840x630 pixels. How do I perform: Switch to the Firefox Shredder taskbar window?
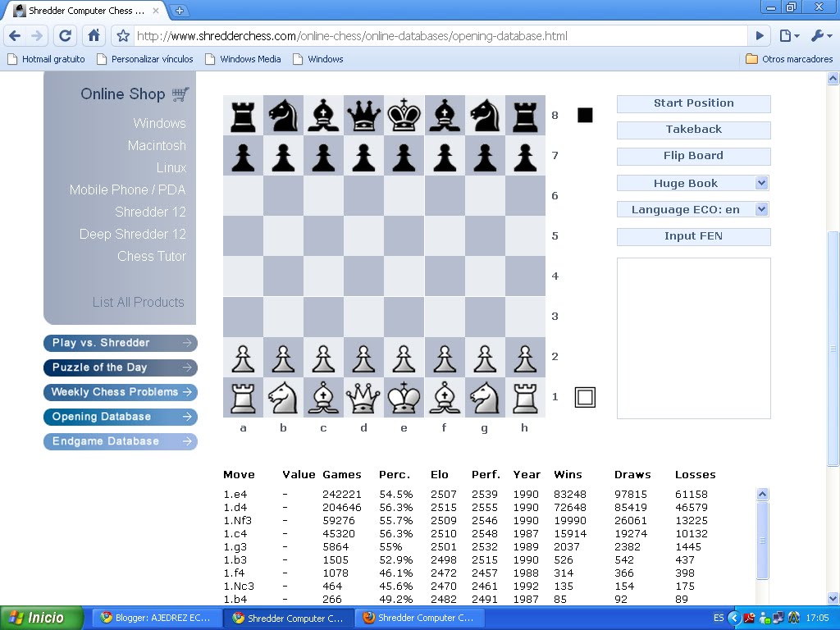[x=419, y=618]
